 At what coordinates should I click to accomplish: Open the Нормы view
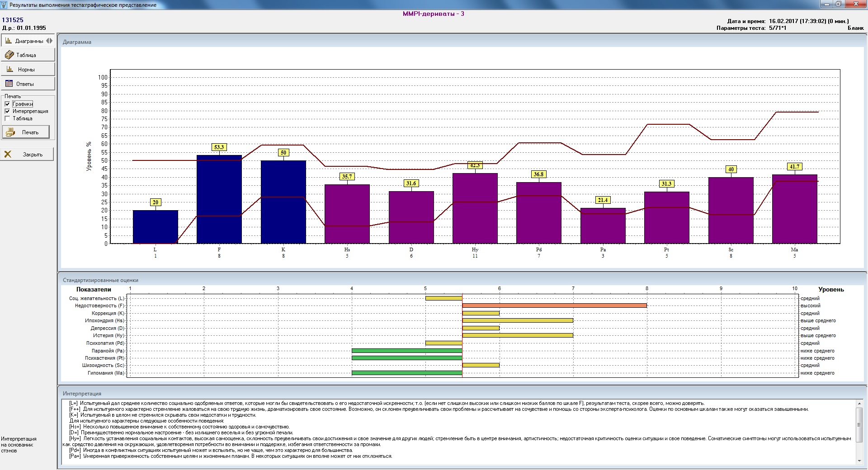26,70
